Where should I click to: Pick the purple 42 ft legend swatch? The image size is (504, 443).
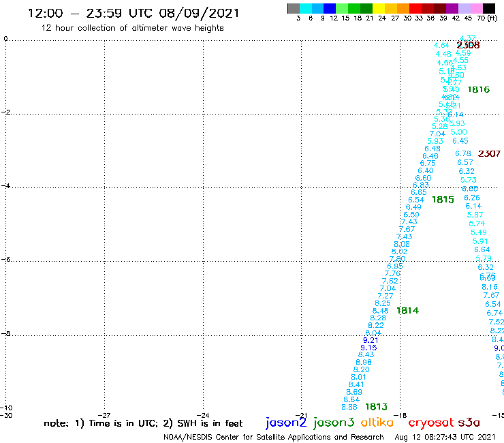coord(452,8)
